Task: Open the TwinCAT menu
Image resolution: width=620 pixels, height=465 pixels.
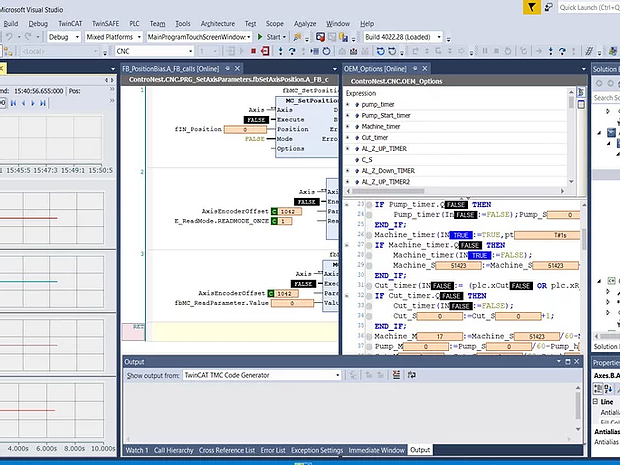Action: point(70,24)
